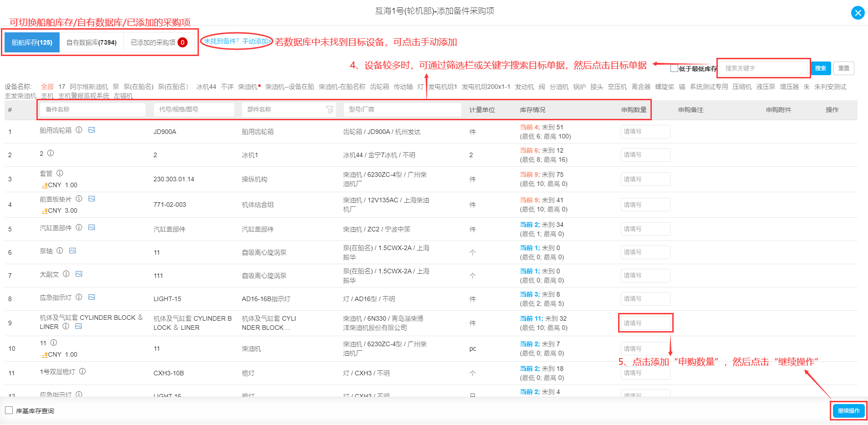
Task: Click the filter funnel in 部件名称 column
Action: pos(330,109)
